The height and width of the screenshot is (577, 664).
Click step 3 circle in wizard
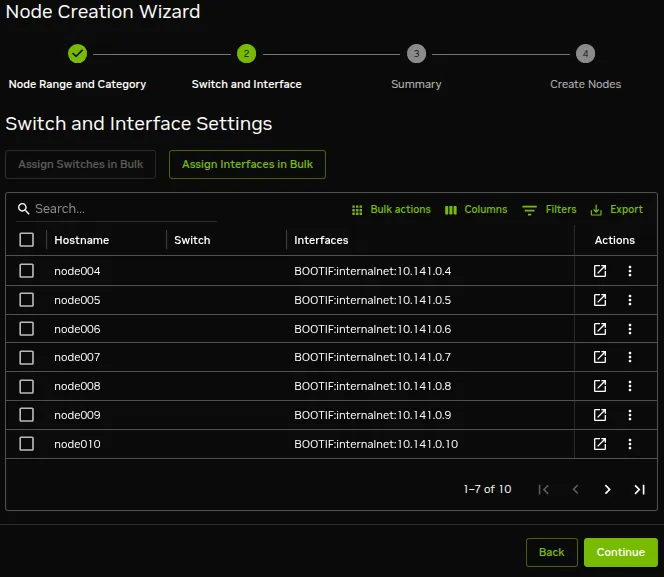(416, 54)
